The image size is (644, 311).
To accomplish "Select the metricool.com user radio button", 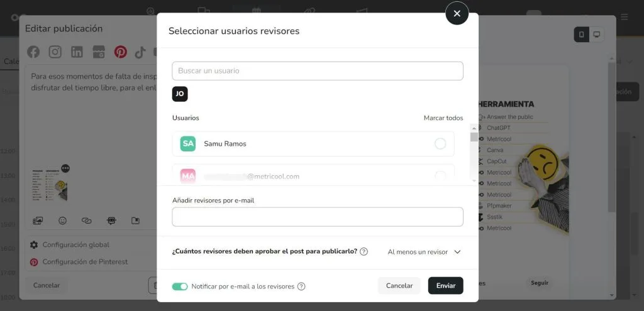I will tap(440, 175).
